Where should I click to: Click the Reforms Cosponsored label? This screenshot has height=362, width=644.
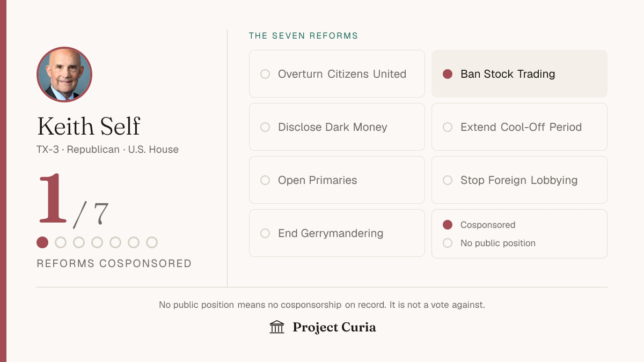(x=114, y=263)
